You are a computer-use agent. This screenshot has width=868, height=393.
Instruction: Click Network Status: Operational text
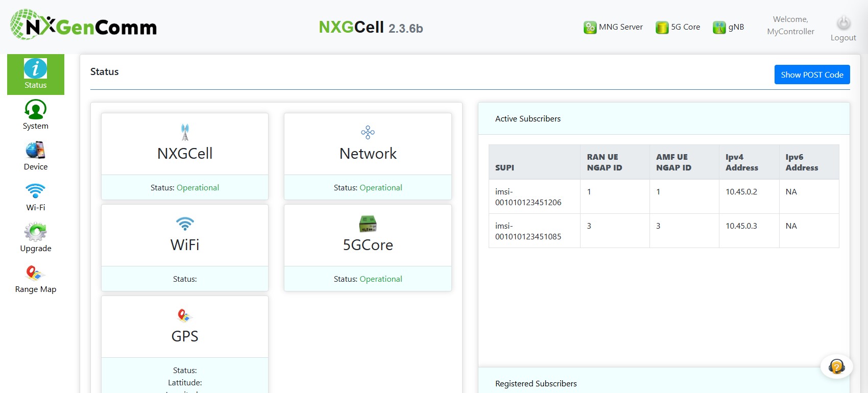click(x=368, y=188)
